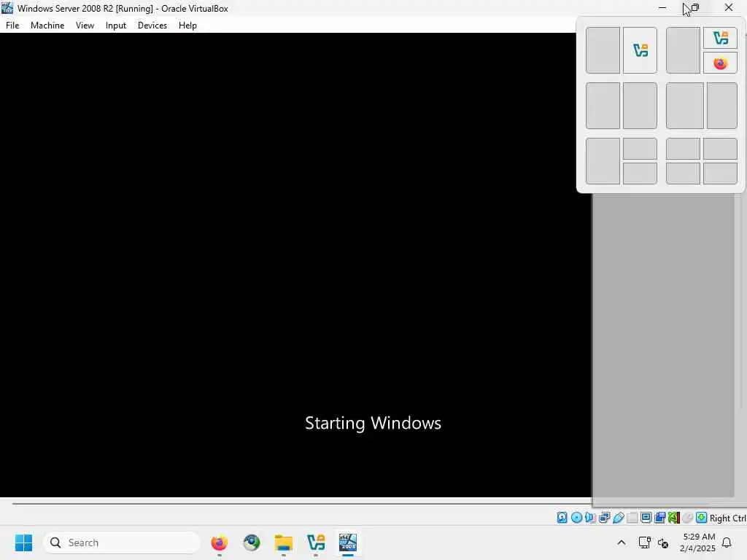Click the maximize button of VM window
Viewport: 747px width, 560px height.
point(695,7)
